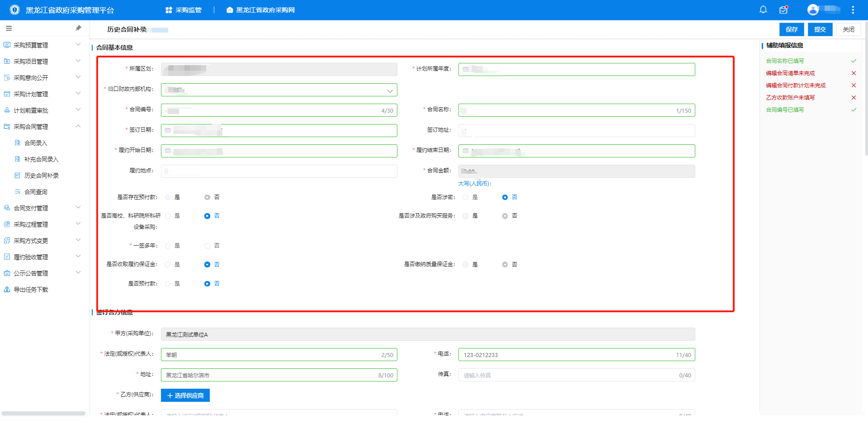Click the 合同查询 search icon

18,191
